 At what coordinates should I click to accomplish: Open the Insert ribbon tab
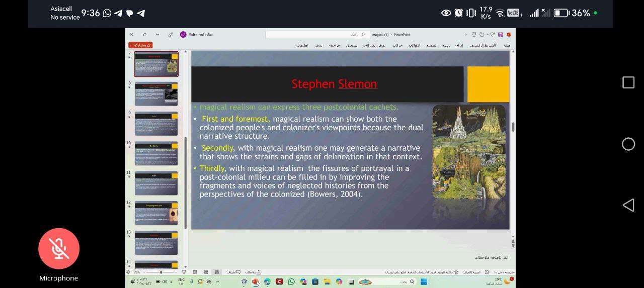click(459, 45)
